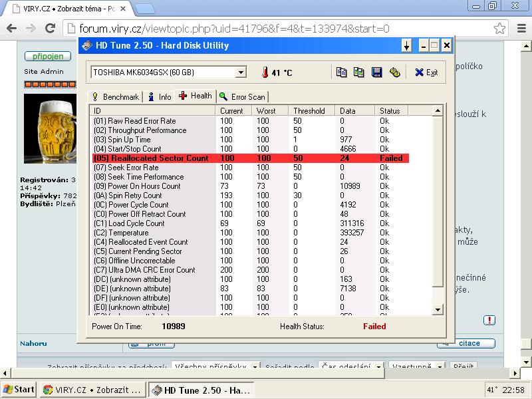This screenshot has height=399, width=532.
Task: Copy info to clipboard in HD Tune
Action: click(x=341, y=72)
